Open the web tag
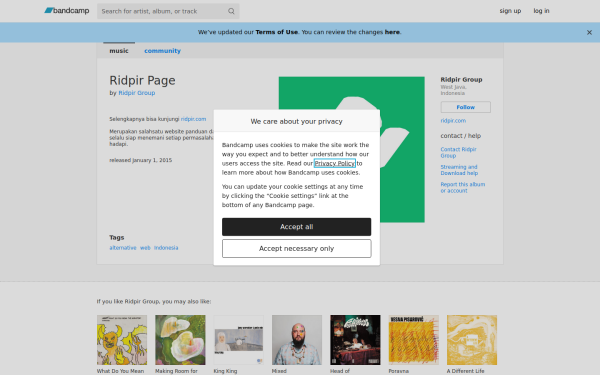600x375 pixels. [x=145, y=248]
